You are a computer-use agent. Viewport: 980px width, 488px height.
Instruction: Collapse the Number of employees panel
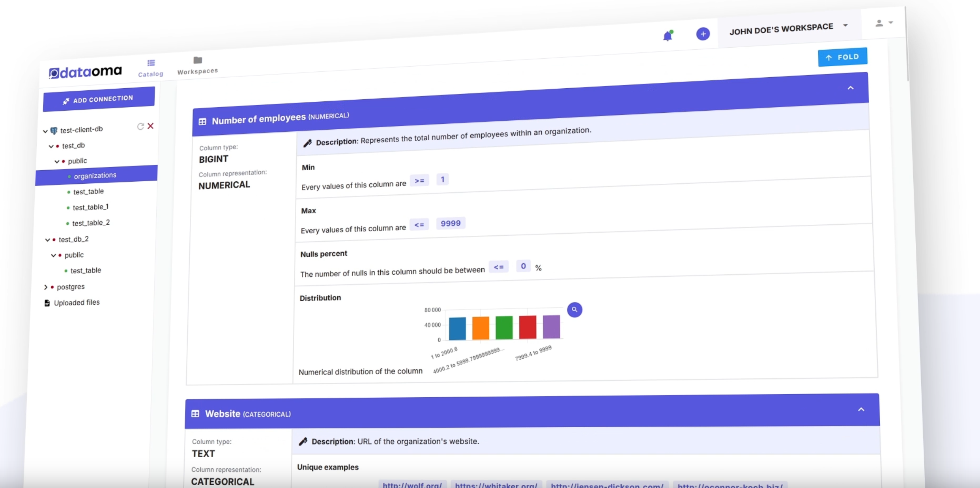(851, 88)
